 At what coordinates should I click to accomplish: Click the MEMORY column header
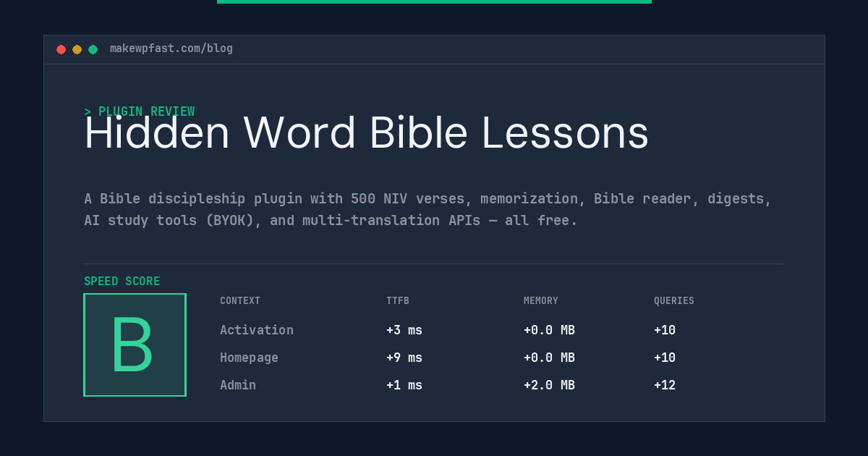[x=541, y=301]
